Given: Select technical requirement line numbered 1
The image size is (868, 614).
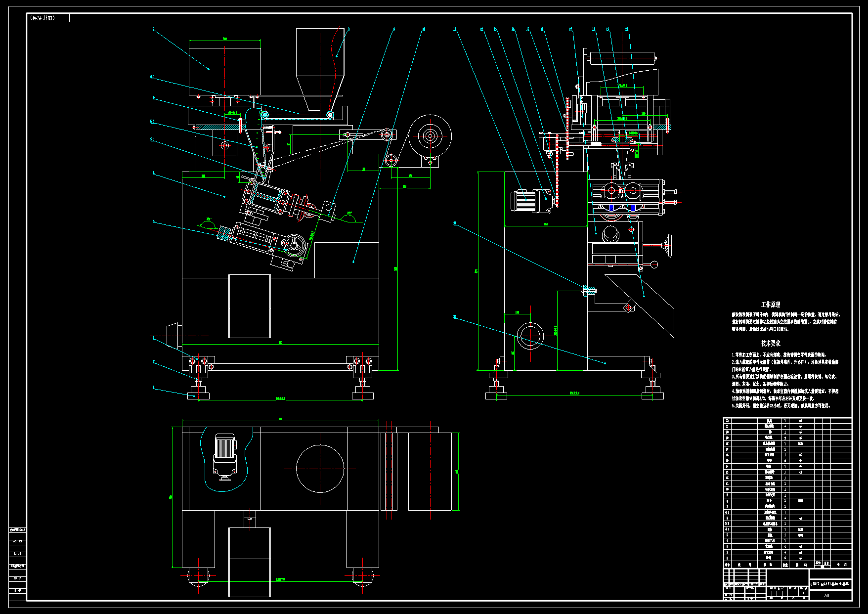Looking at the screenshot, I should [779, 354].
